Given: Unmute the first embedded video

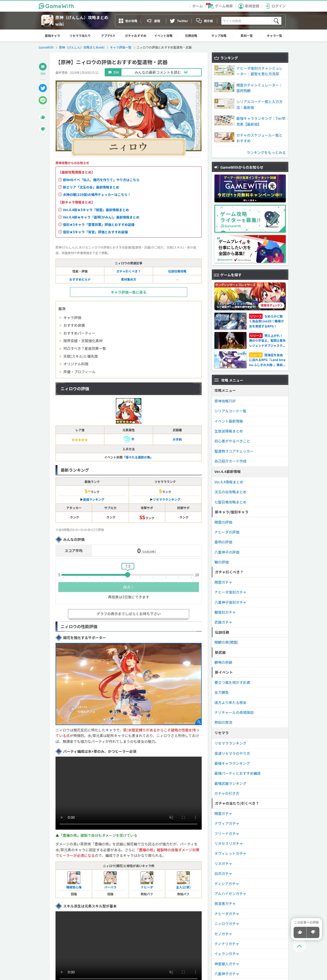Looking at the screenshot, I should pyautogui.click(x=171, y=817).
